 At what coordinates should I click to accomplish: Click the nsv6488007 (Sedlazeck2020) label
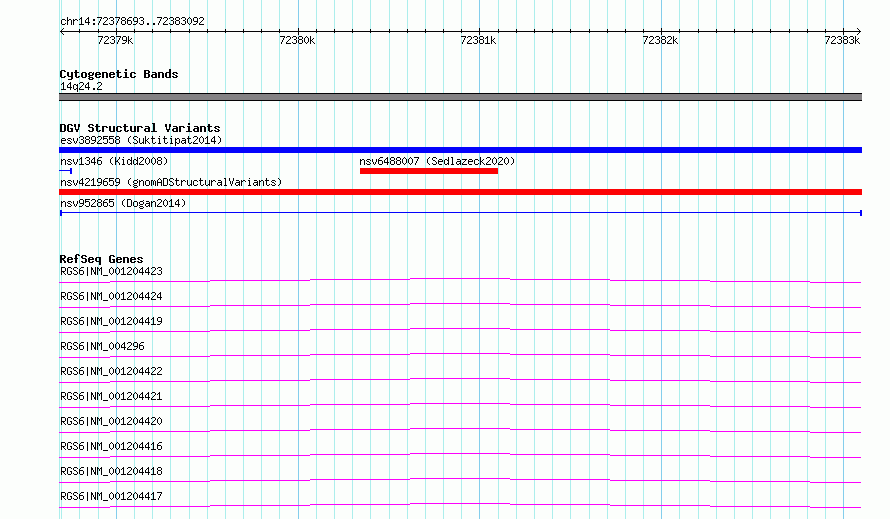(x=437, y=161)
